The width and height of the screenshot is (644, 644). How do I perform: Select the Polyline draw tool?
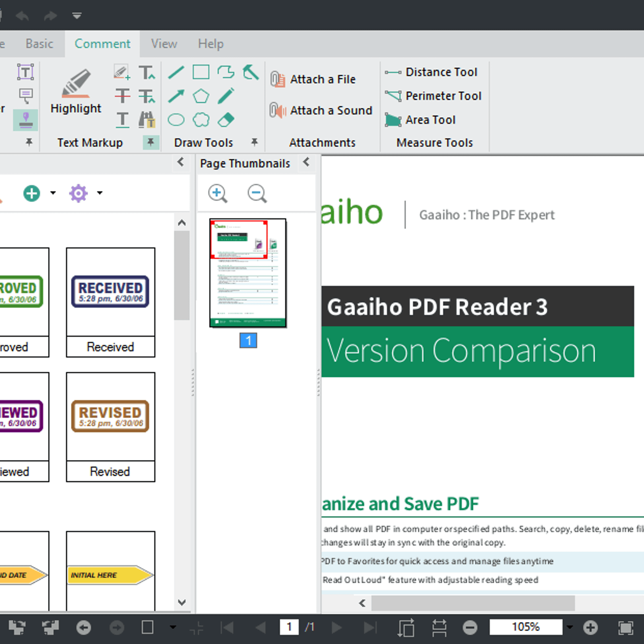click(x=226, y=72)
